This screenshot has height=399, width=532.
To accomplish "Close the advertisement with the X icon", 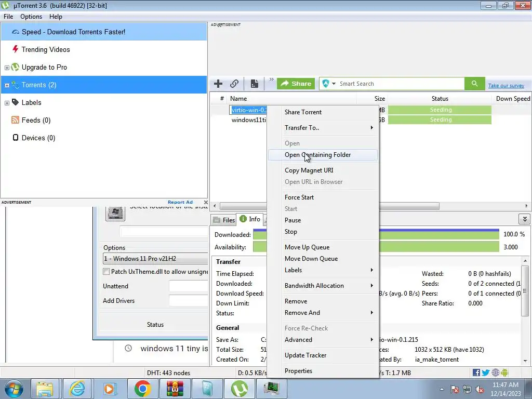I will [x=206, y=202].
